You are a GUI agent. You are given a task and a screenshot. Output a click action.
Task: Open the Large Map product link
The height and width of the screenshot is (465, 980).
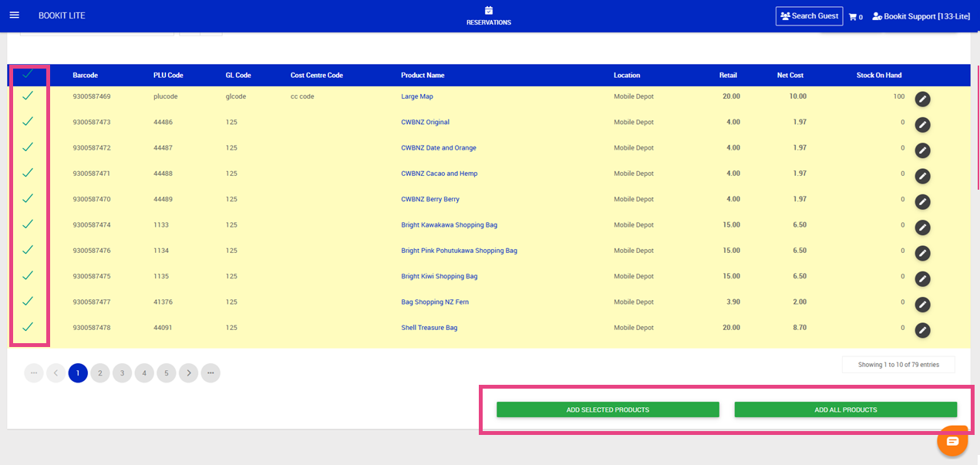coord(416,96)
